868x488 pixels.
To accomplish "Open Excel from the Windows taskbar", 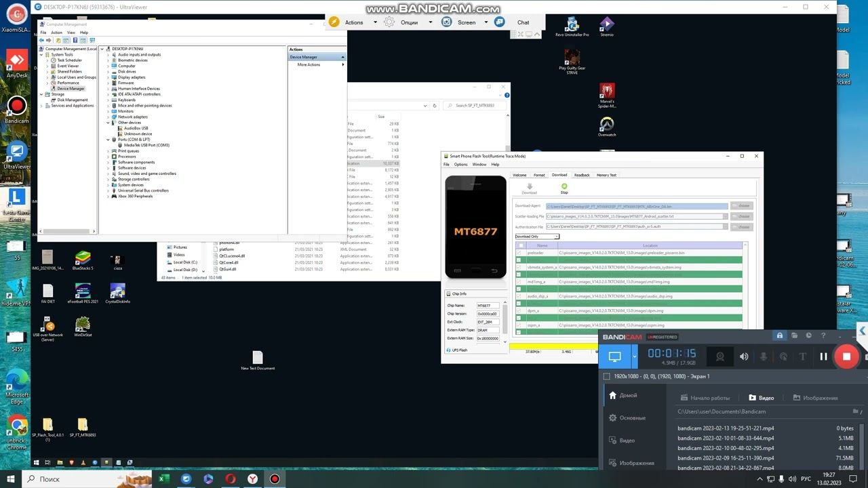I will [x=164, y=479].
